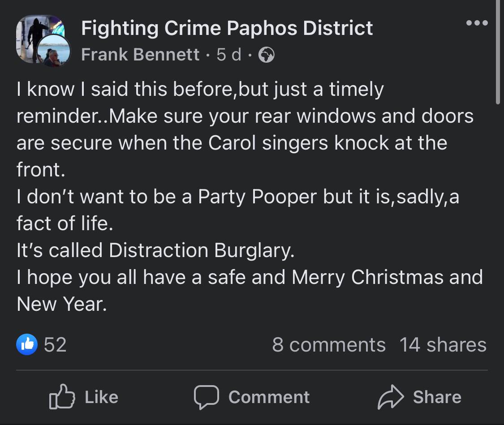Click the blue thumbs-up reaction icon
The height and width of the screenshot is (425, 504).
pyautogui.click(x=27, y=344)
